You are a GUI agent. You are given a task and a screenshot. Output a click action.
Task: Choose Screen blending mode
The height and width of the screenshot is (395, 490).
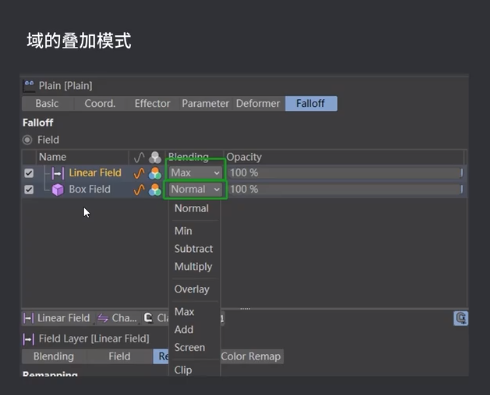pyautogui.click(x=190, y=347)
